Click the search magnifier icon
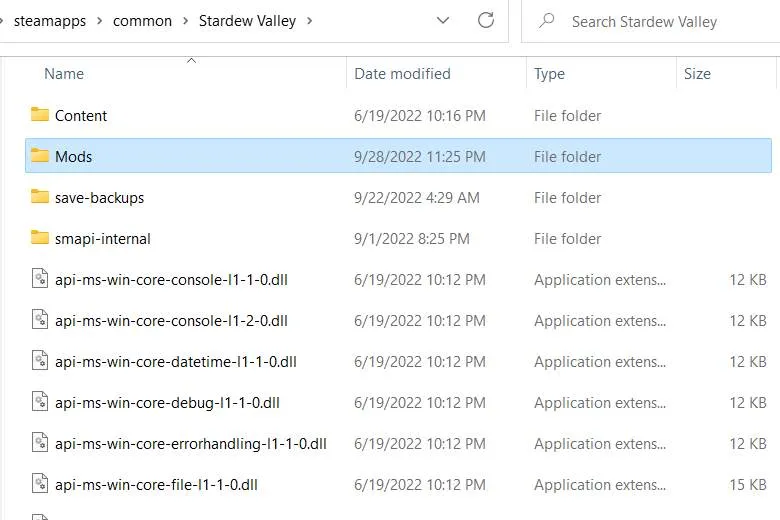780x520 pixels. click(x=546, y=21)
